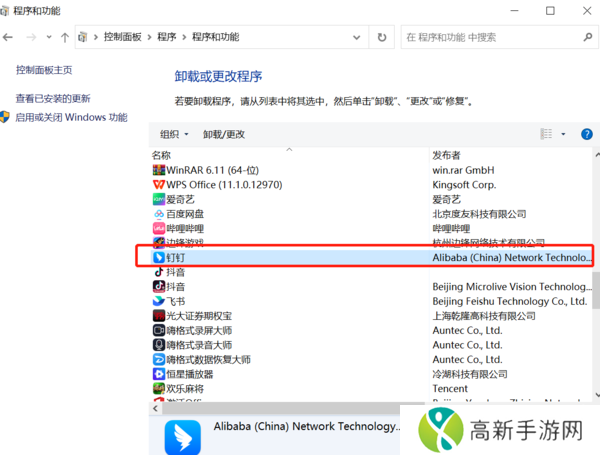Select the 飞书 entry
Image resolution: width=600 pixels, height=455 pixels.
pyautogui.click(x=176, y=301)
